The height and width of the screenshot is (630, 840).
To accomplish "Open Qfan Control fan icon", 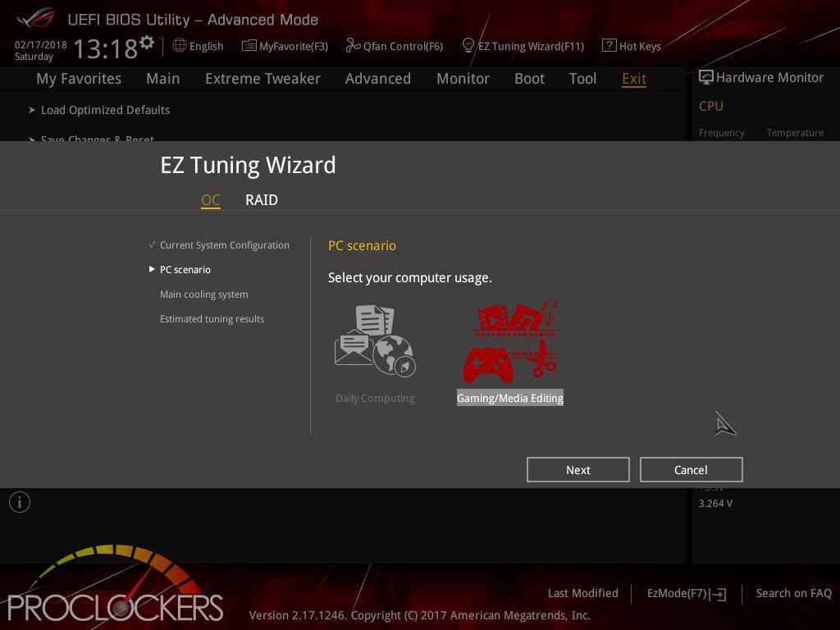I will click(353, 46).
